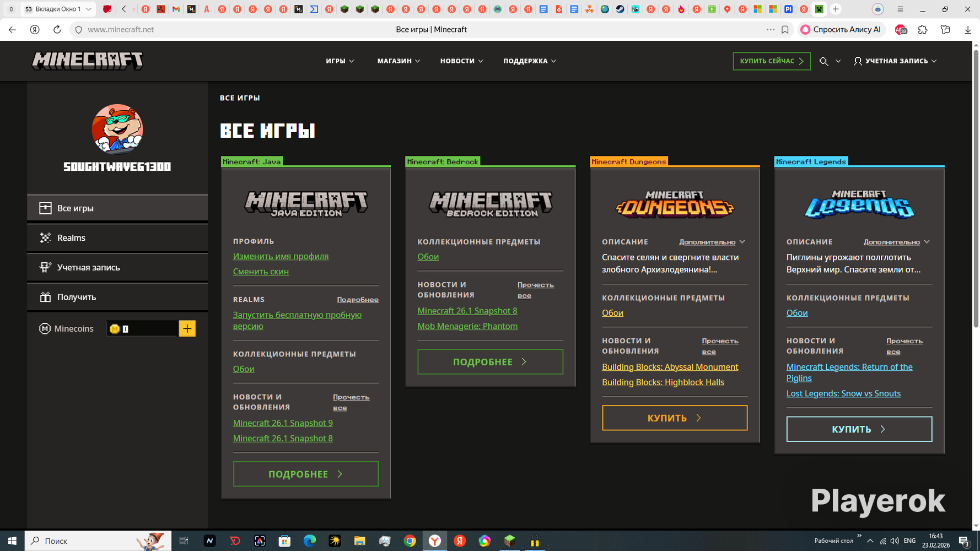Open the Windows Start menu
980x551 pixels.
click(x=12, y=541)
